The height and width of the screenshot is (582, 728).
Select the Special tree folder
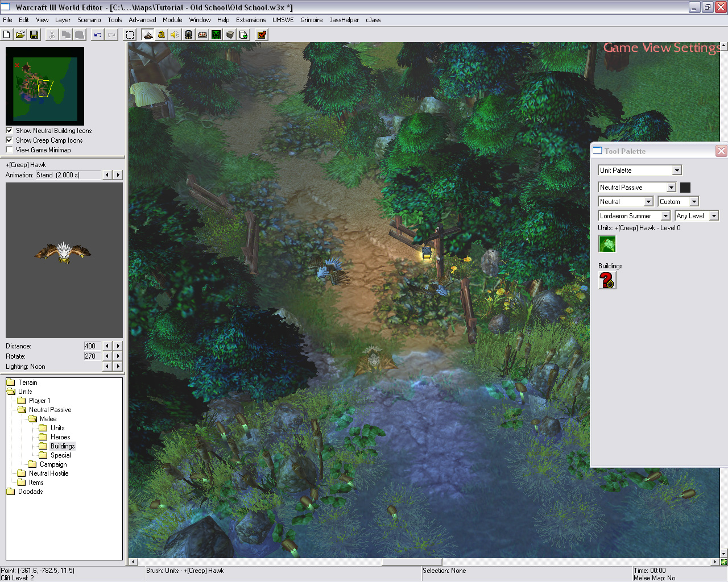tap(61, 455)
